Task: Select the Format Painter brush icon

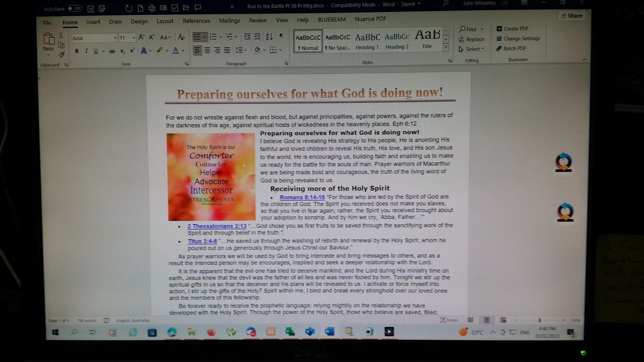Action: (61, 55)
